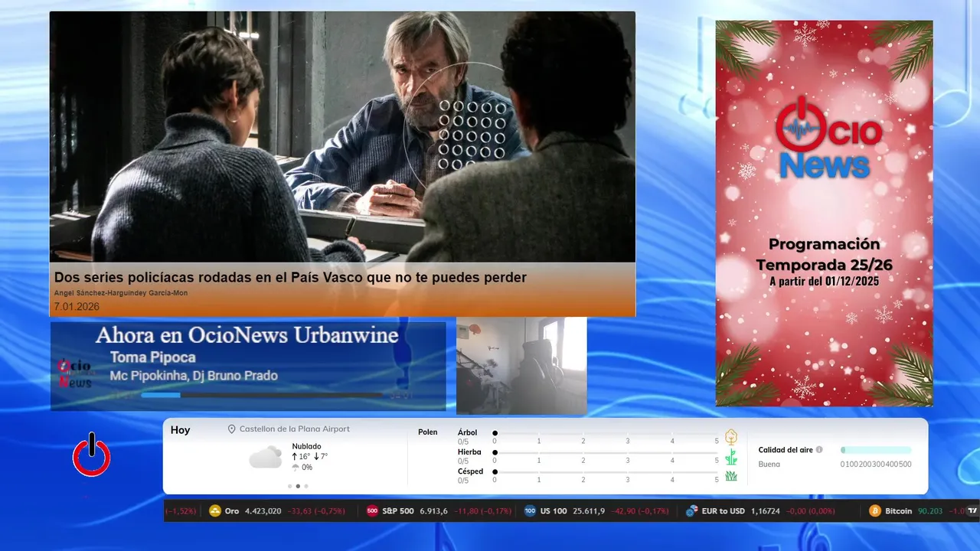Click artist Mc Pipokinha, Dj Bruno Prado

[x=194, y=376]
